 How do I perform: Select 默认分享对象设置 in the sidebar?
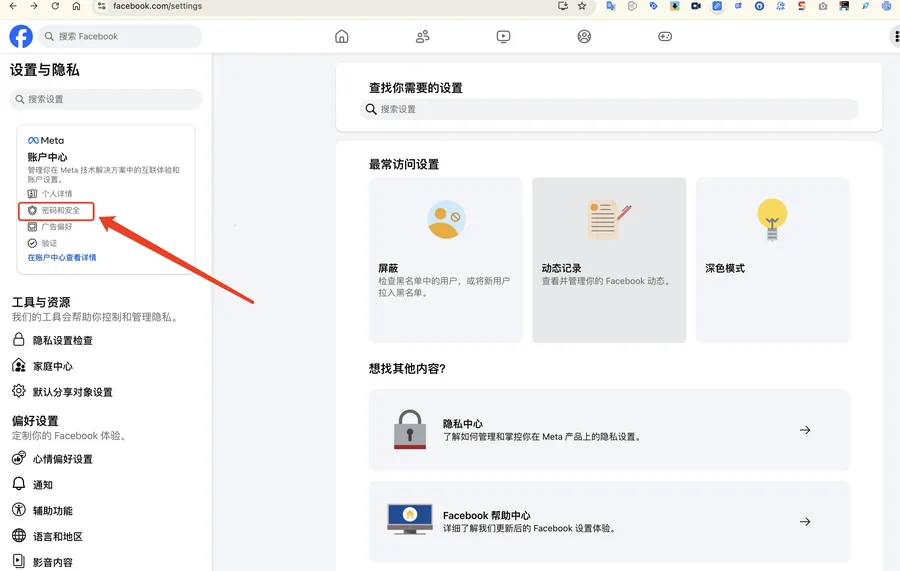coord(72,392)
